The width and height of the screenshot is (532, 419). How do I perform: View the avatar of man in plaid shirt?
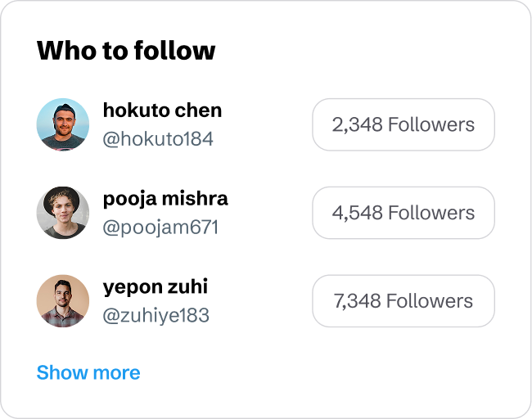(63, 301)
